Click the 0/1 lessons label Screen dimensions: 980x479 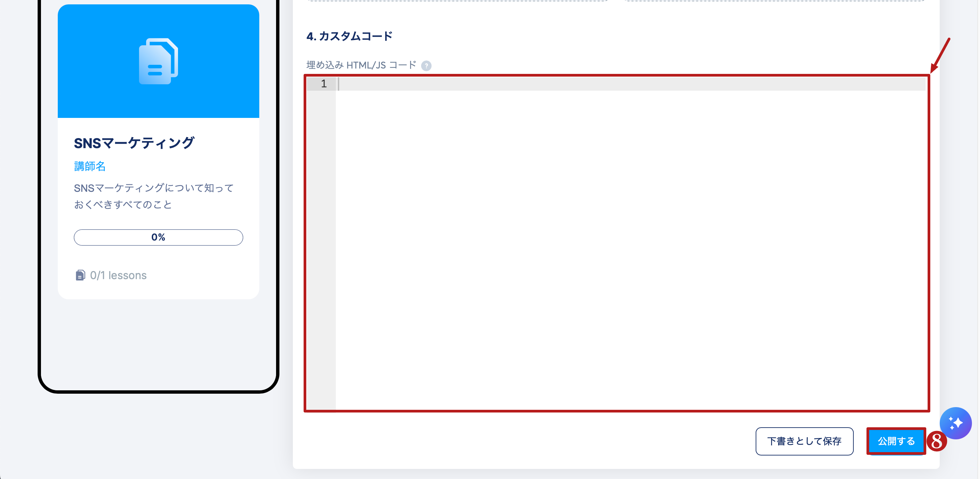pos(118,275)
